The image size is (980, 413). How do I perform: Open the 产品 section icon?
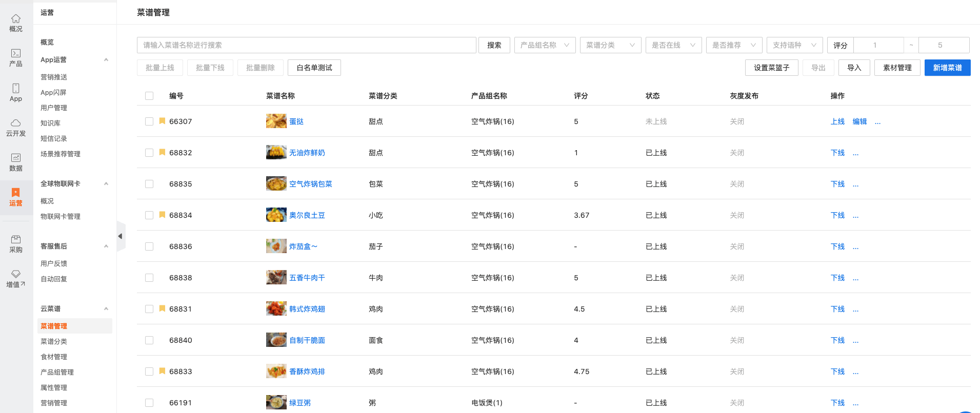[16, 58]
